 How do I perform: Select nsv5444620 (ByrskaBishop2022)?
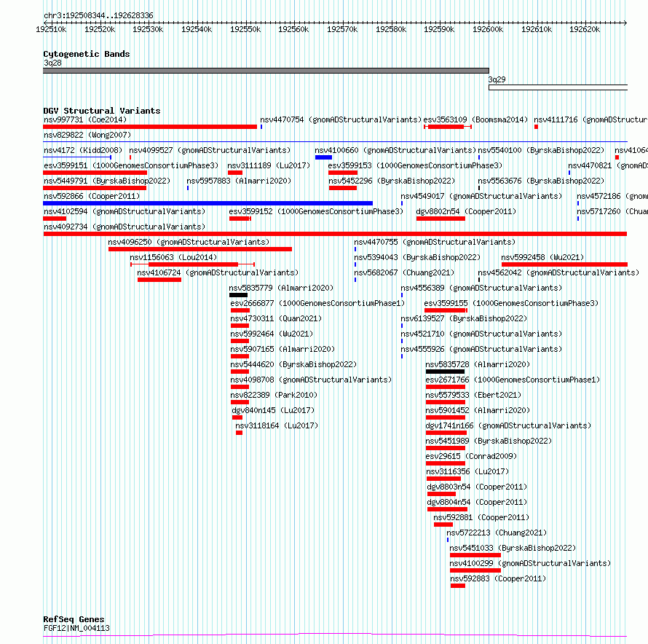[293, 364]
